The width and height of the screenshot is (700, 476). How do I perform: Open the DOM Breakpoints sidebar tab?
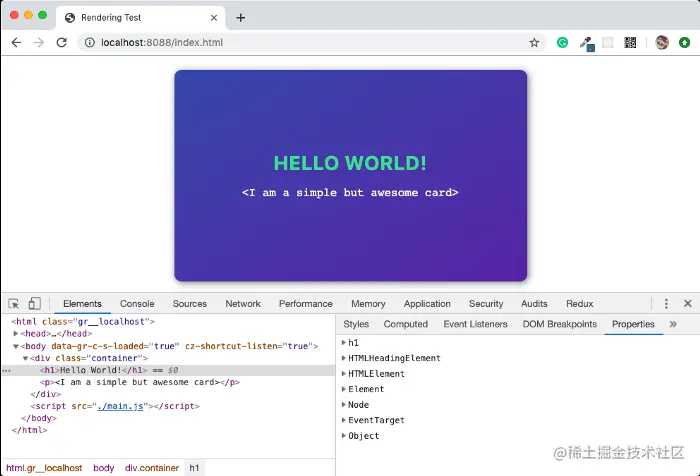tap(560, 324)
